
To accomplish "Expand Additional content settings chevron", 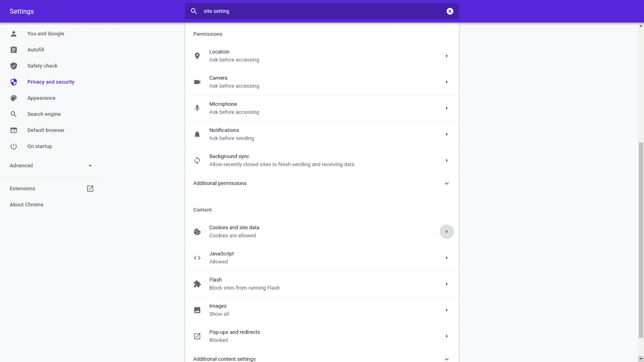I will click(447, 359).
